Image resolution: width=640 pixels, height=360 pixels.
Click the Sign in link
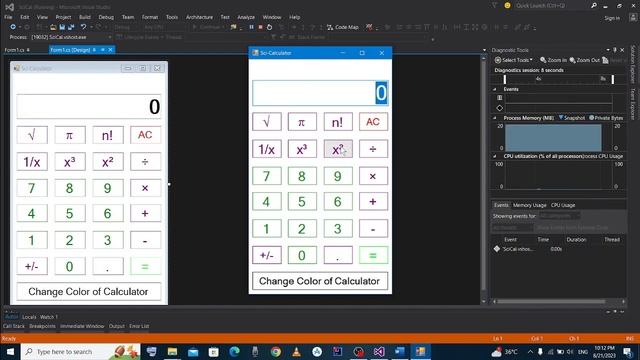(612, 18)
